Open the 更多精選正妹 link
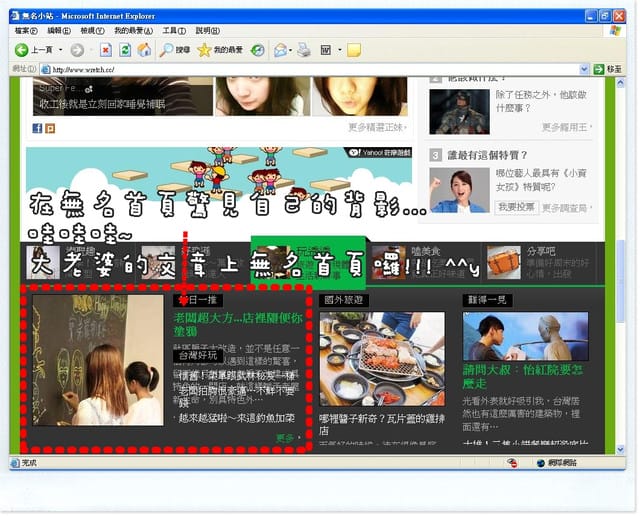Image resolution: width=640 pixels, height=516 pixels. tap(377, 128)
